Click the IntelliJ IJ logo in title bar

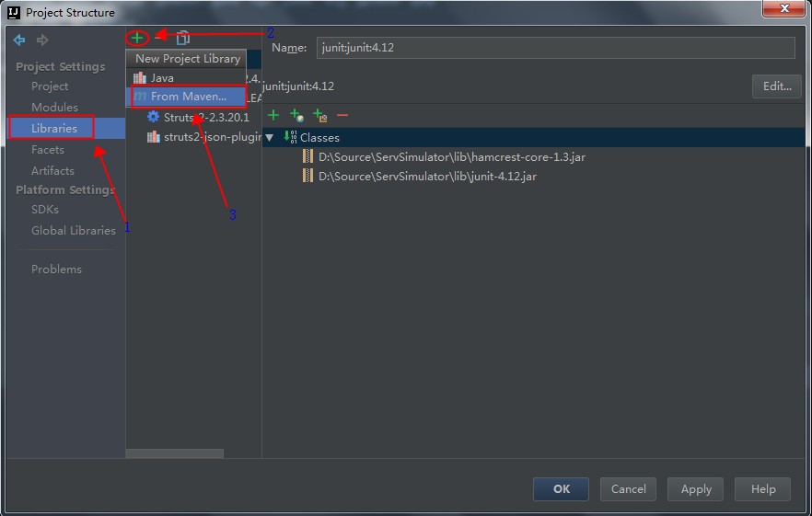pos(14,12)
